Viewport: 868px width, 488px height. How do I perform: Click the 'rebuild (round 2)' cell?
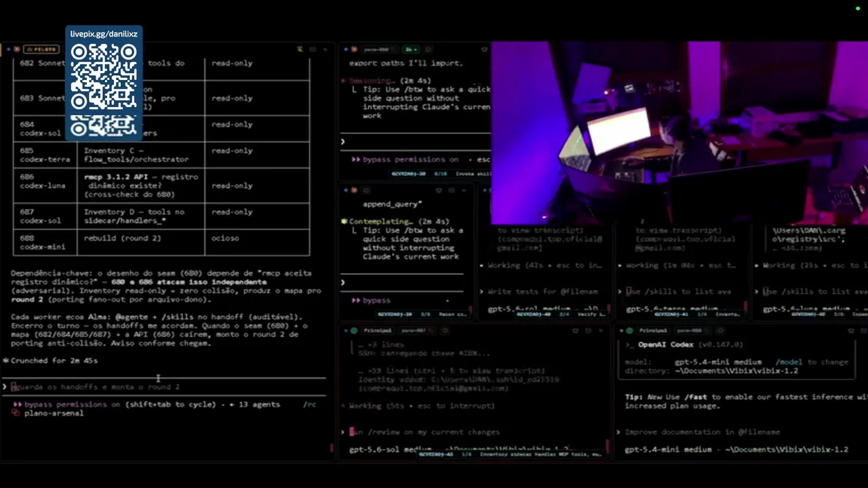123,239
